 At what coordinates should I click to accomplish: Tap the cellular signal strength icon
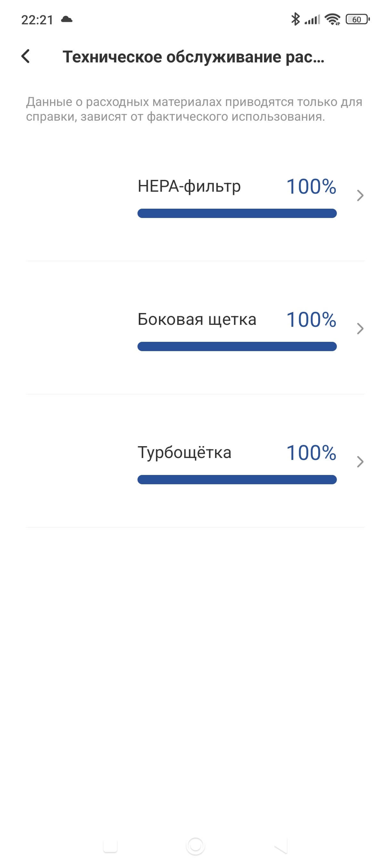(312, 20)
